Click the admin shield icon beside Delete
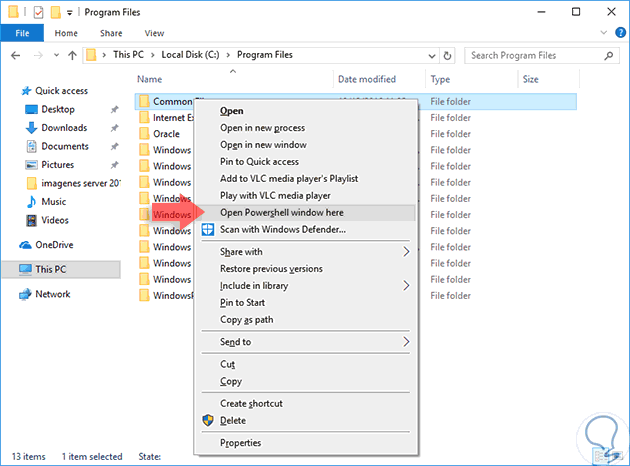Image resolution: width=630 pixels, height=466 pixels. (x=208, y=420)
